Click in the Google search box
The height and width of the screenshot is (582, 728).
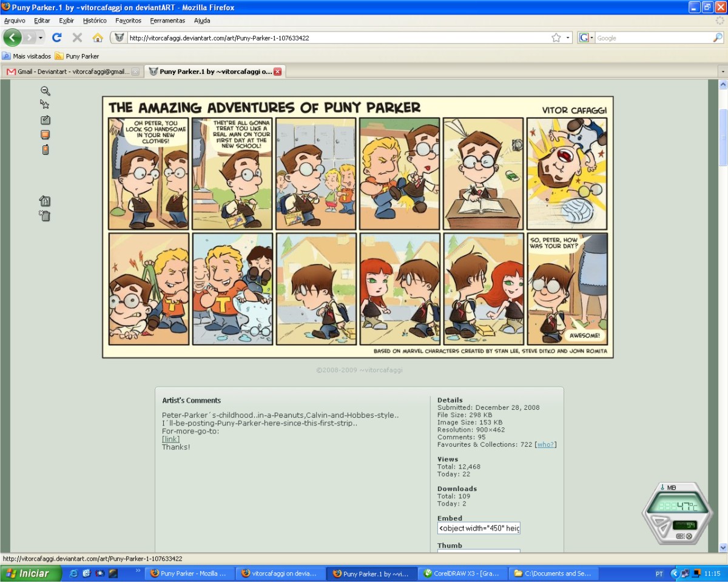(x=653, y=38)
